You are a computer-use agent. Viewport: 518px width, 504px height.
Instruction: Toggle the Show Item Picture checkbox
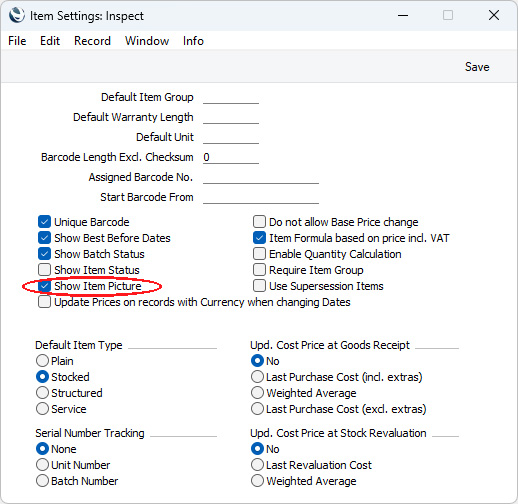tap(44, 286)
